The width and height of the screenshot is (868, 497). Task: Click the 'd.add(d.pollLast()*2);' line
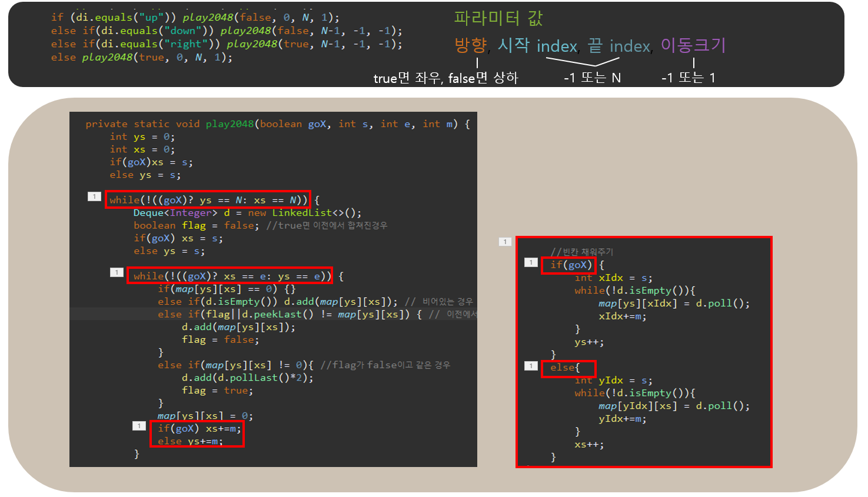247,378
